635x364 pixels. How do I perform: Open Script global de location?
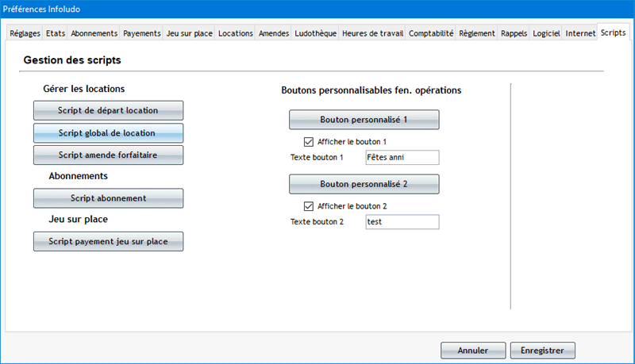(108, 133)
